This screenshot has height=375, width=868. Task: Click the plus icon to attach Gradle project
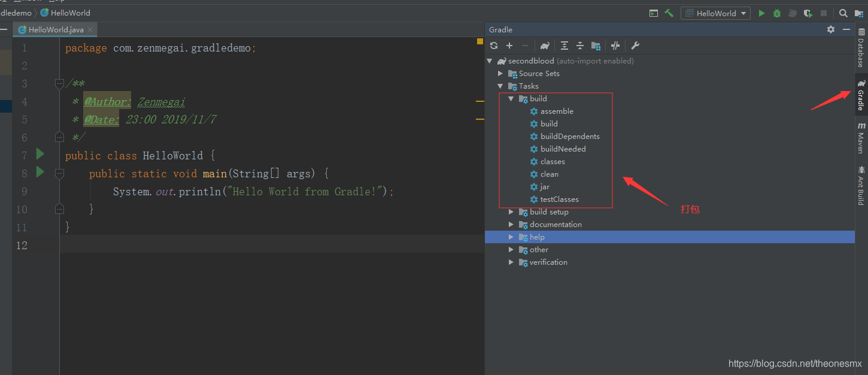509,46
